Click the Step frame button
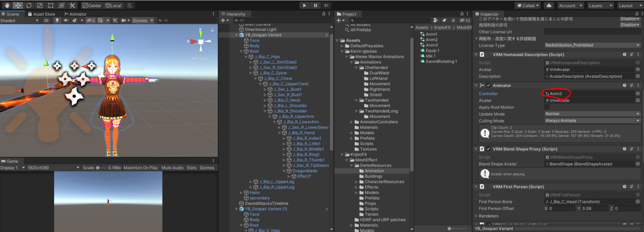Viewport: 644px width, 232px height. coord(327,5)
